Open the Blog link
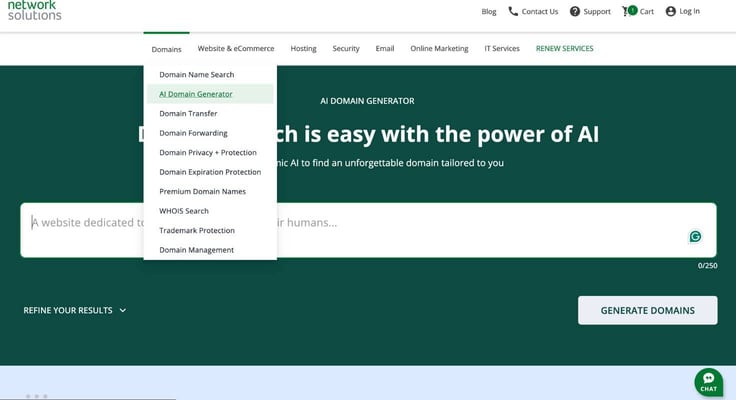Image resolution: width=736 pixels, height=400 pixels. [x=489, y=11]
